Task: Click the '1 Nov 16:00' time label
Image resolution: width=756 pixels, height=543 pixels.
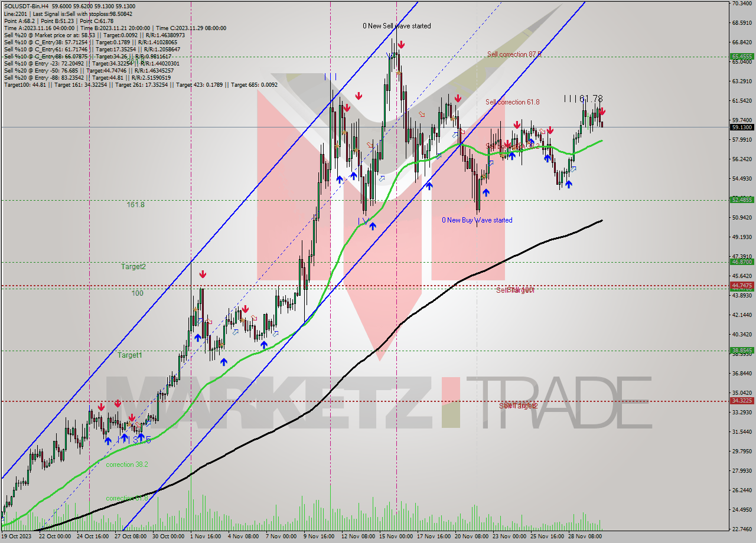Action: pyautogui.click(x=206, y=537)
